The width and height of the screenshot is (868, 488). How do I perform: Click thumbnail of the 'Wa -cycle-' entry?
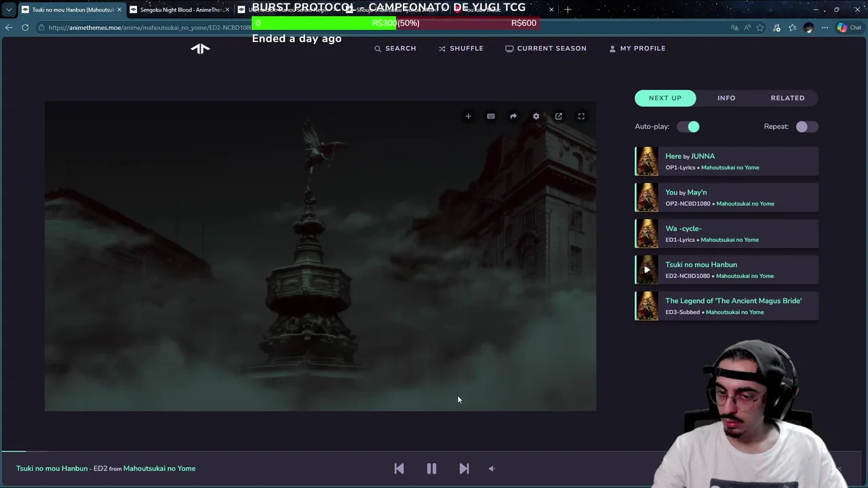click(x=647, y=234)
